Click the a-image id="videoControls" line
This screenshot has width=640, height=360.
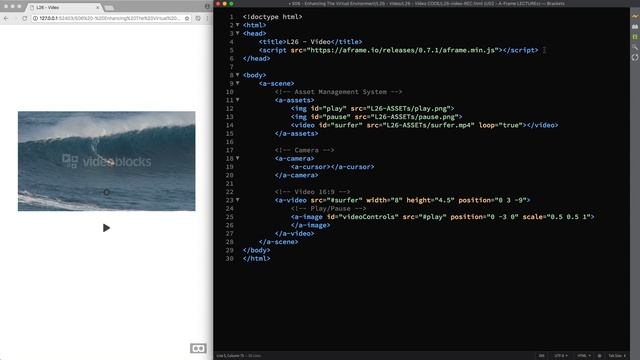[x=442, y=217]
